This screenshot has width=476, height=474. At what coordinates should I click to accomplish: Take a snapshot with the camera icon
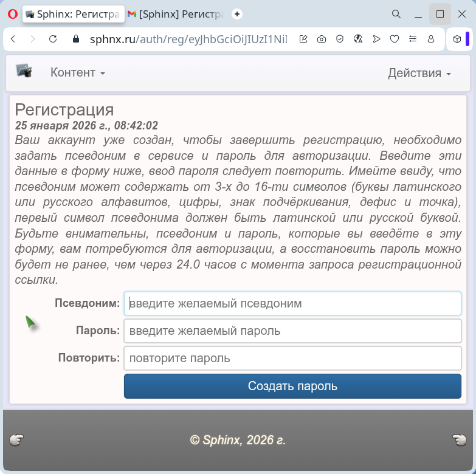point(322,39)
